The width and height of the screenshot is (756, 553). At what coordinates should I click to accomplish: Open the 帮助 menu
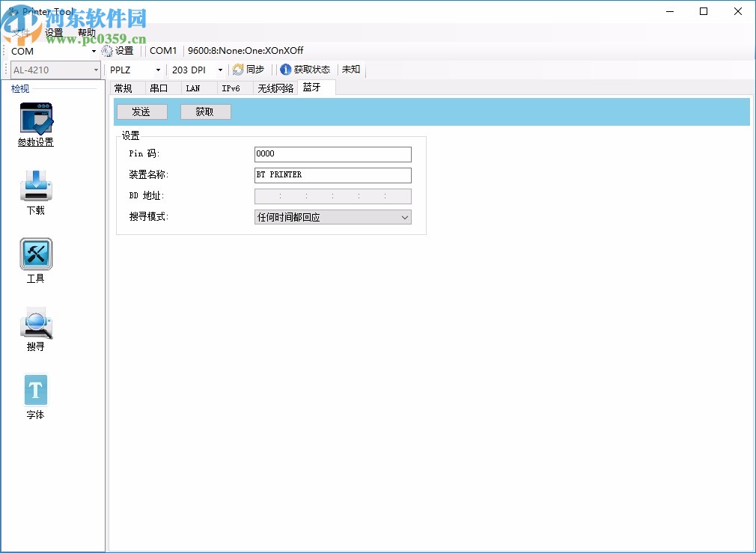point(86,31)
